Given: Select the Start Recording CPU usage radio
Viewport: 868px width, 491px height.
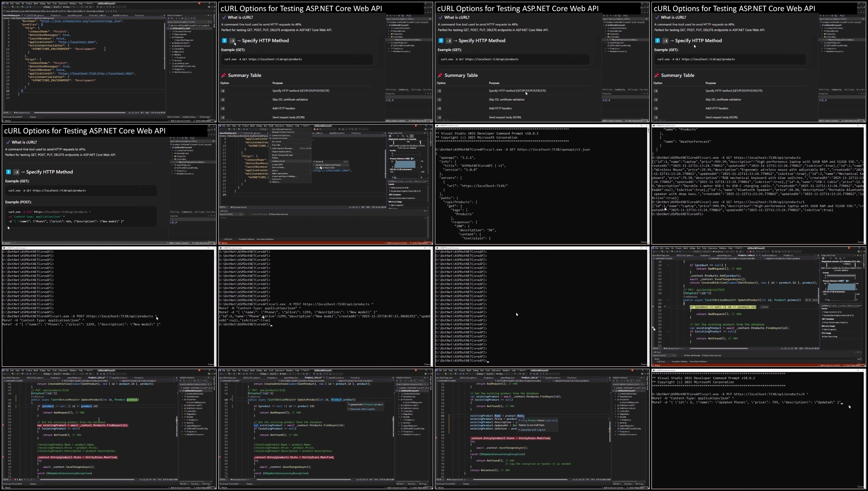Looking at the screenshot, I should coord(823,337).
